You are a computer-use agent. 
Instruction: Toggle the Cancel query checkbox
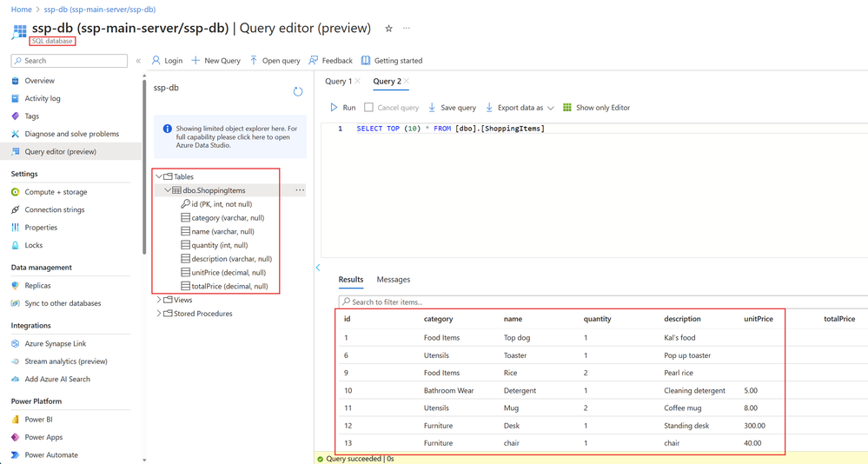[x=368, y=108]
